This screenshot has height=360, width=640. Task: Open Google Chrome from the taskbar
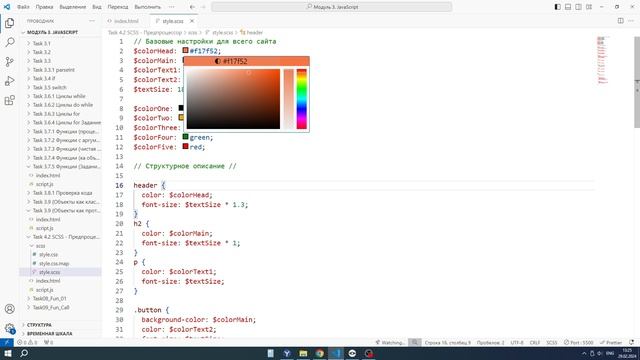pyautogui.click(x=320, y=353)
